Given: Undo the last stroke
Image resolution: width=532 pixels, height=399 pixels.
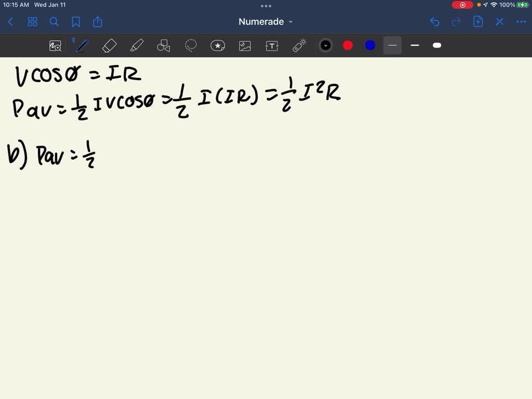Looking at the screenshot, I should coord(435,22).
